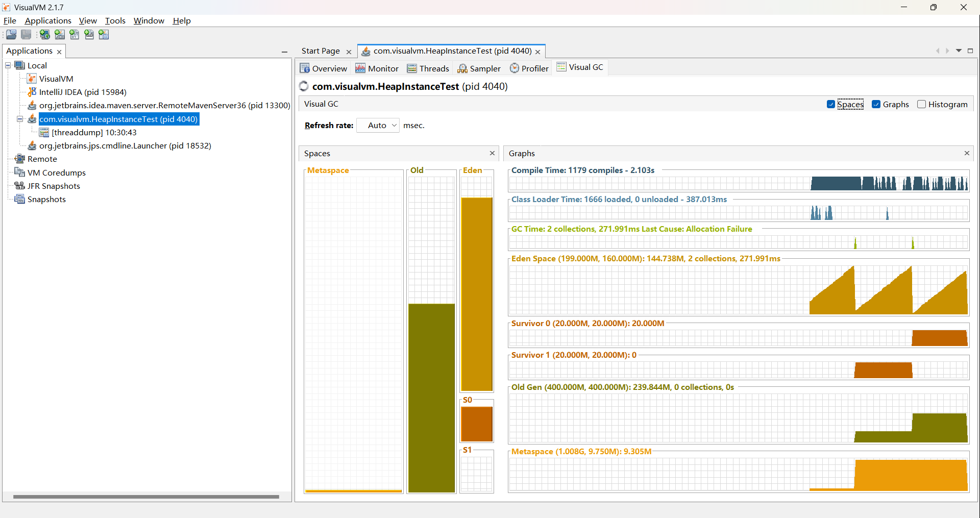Select org.jetbrains.jps.cmdline.Launcher (pid 18532)
The width and height of the screenshot is (980, 518).
point(125,145)
